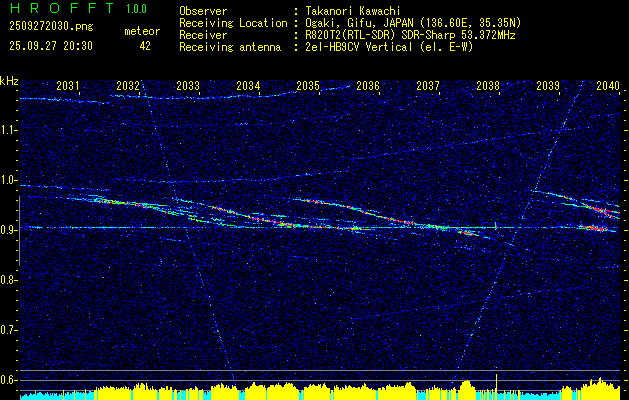Click the meteor count value 42
Image resolution: width=629 pixels, height=400 pixels.
[x=145, y=46]
